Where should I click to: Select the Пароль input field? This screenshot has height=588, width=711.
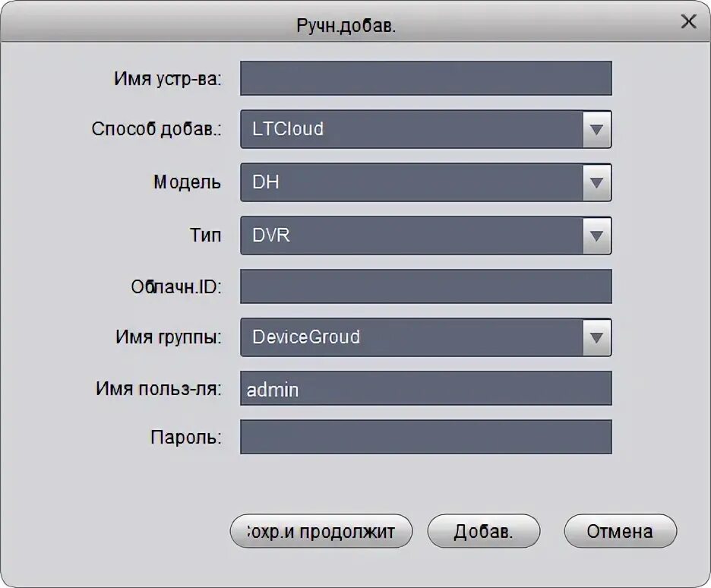[x=425, y=437]
